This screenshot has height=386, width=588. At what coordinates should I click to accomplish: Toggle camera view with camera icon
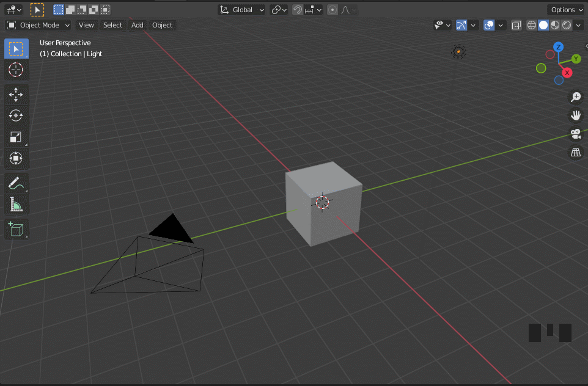[x=576, y=134]
